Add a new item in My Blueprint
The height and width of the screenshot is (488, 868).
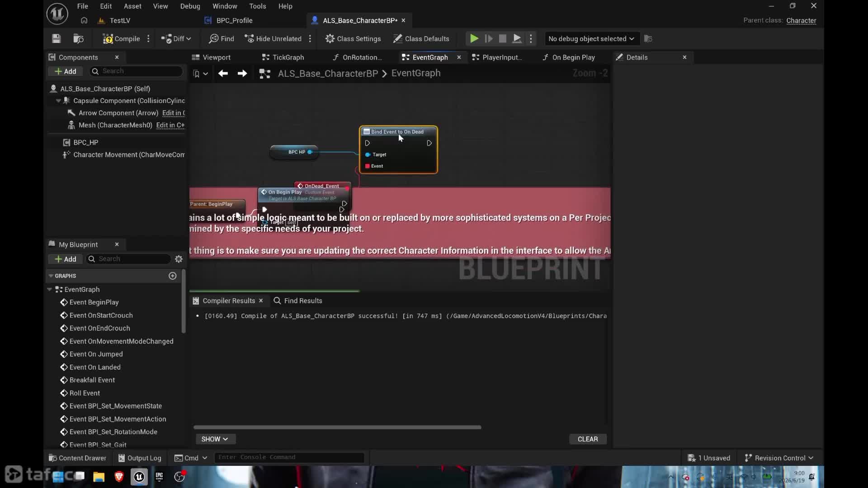pos(66,259)
